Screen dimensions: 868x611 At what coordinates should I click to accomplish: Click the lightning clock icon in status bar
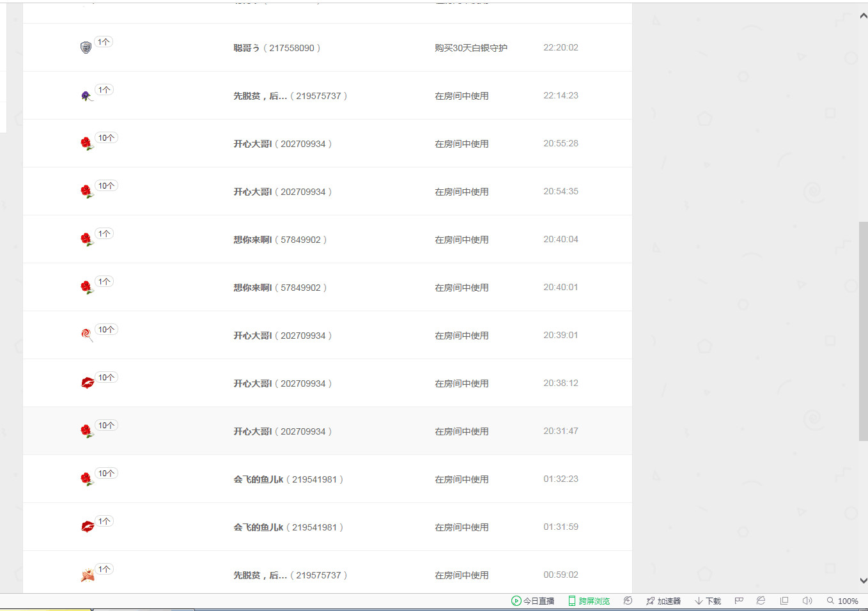click(628, 601)
